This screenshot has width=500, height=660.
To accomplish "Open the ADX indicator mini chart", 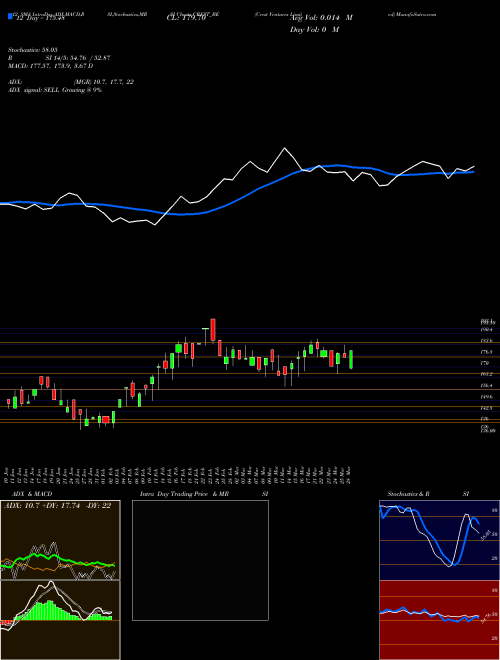I will click(x=60, y=540).
